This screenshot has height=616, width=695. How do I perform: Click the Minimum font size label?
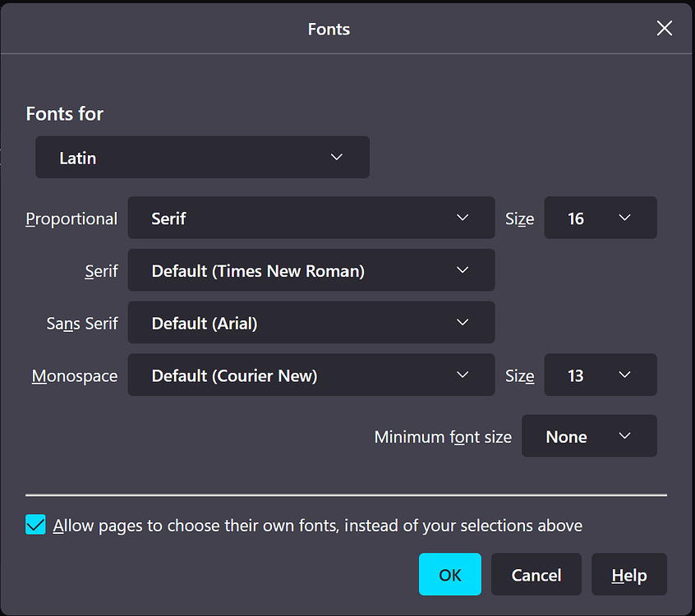443,437
